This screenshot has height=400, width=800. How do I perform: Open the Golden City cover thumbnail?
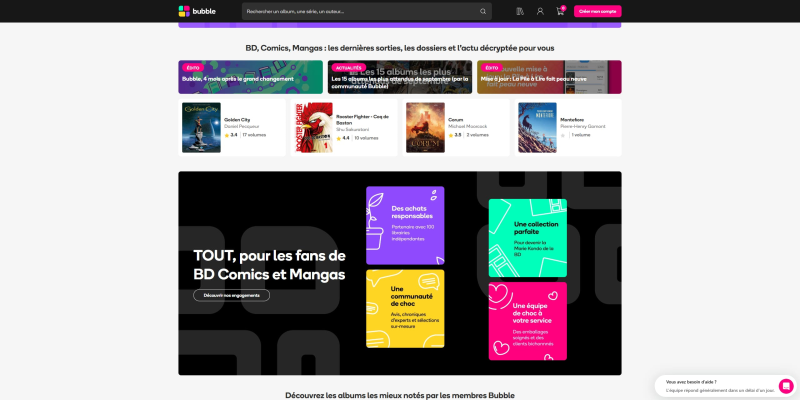(201, 128)
